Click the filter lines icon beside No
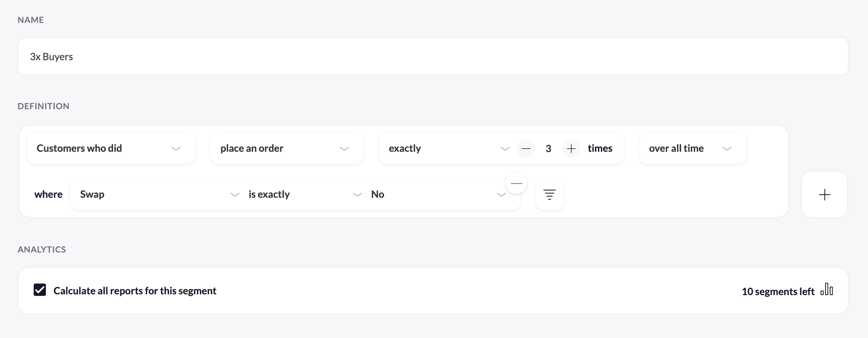 (x=549, y=194)
